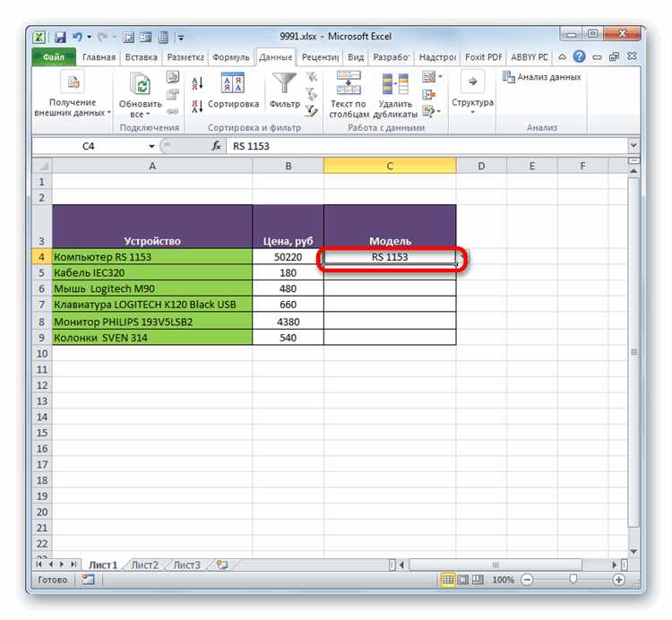Open the Файл tab
This screenshot has height=620, width=672.
(54, 57)
